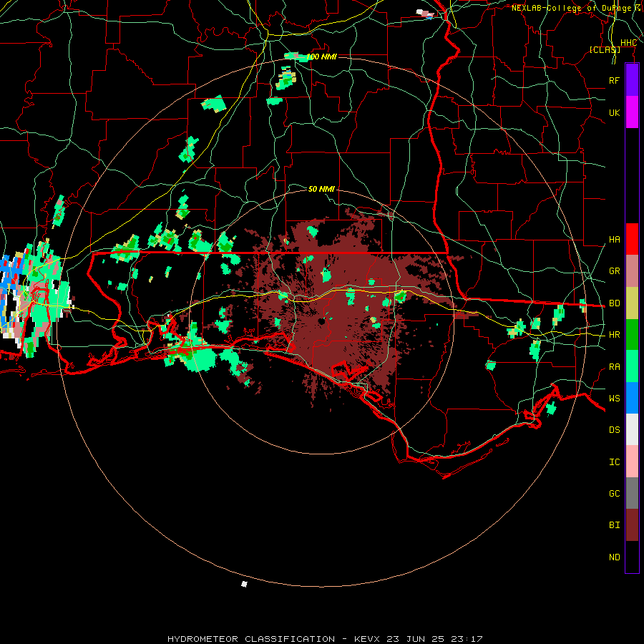Click the BI legend label
Screen dimensions: 644x644
click(615, 525)
